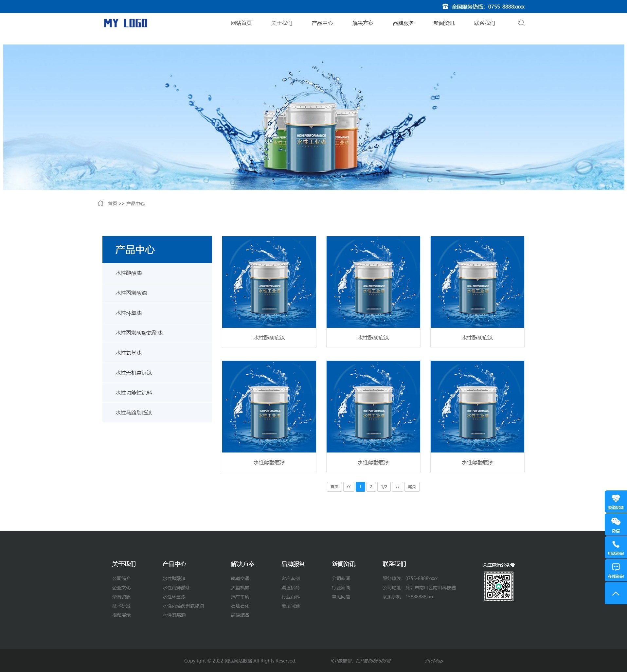Select 水性马路划线漆 category in sidebar
627x672 pixels.
tap(134, 413)
